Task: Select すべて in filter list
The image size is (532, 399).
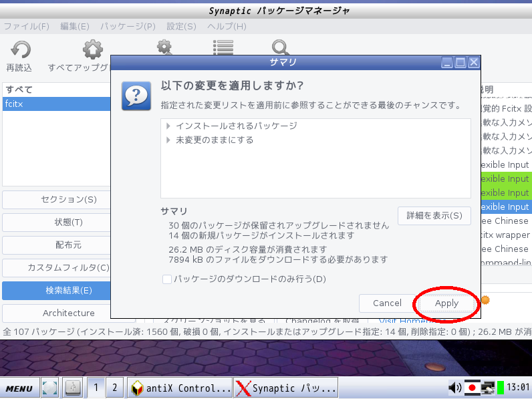Action: coord(56,90)
